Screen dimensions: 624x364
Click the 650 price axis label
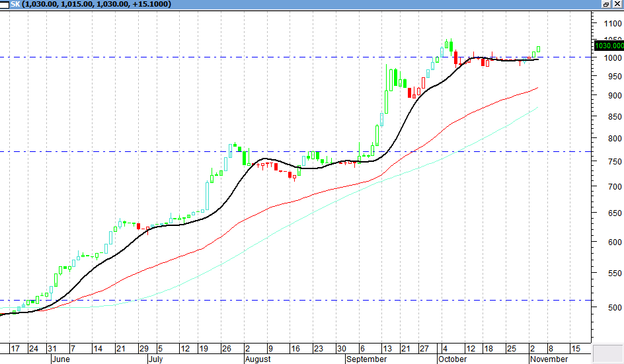(615, 213)
